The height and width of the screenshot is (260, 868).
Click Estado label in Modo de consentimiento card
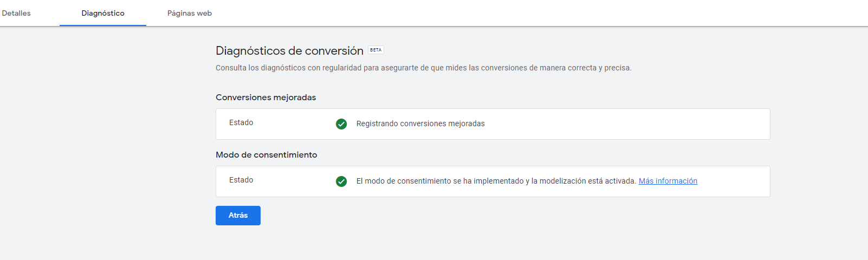point(241,180)
